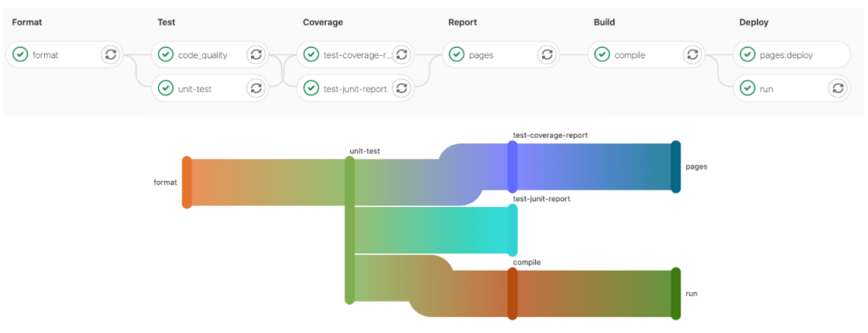Click the flow from unit-test to test-junit-report
This screenshot has width=868, height=333.
tap(433, 230)
